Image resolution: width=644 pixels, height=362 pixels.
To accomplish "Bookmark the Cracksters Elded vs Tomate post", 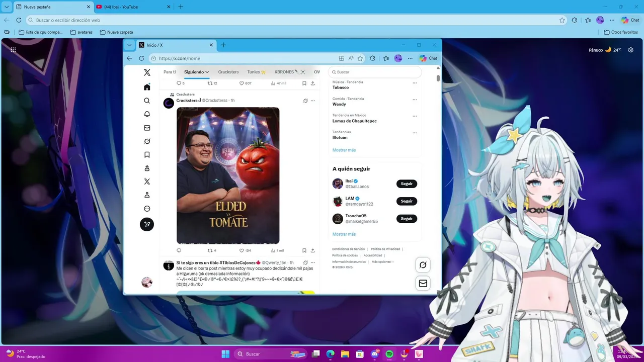I will [304, 250].
